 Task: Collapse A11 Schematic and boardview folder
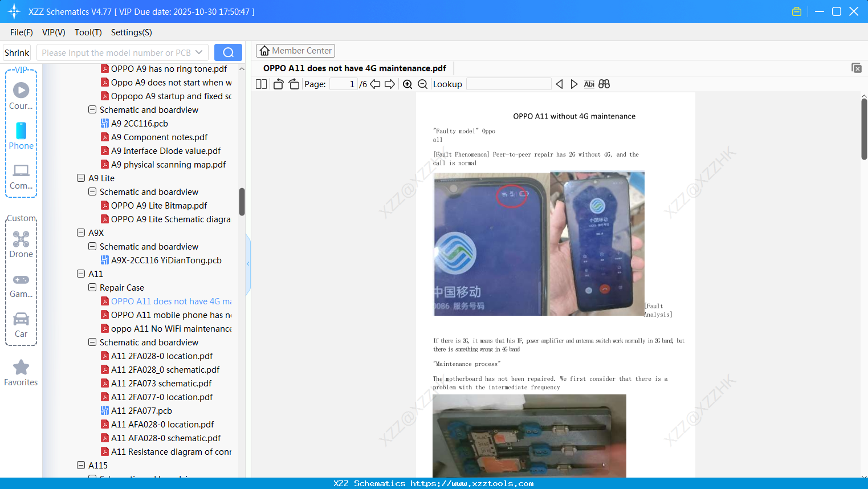92,342
